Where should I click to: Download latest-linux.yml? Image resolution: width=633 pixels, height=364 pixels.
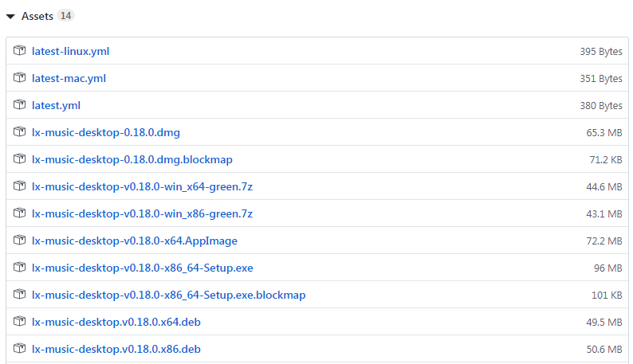(x=71, y=52)
